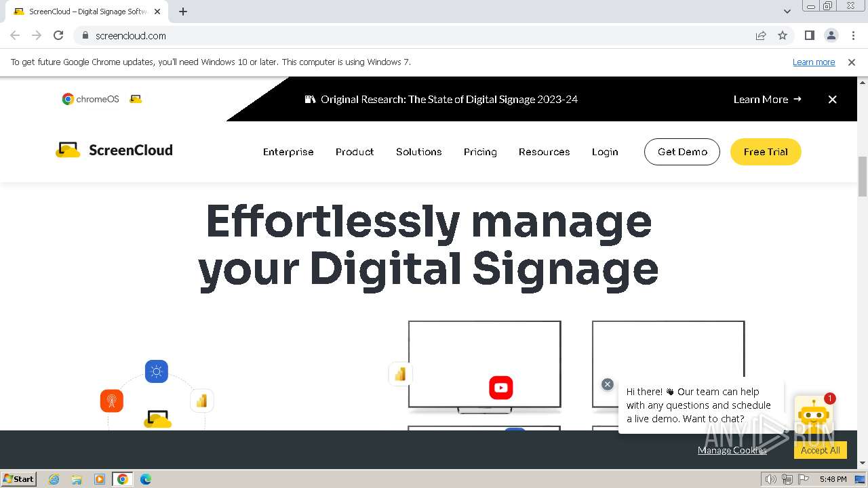This screenshot has height=488, width=868.
Task: Click the red YouTube app icon on the screen mockup
Action: (501, 388)
